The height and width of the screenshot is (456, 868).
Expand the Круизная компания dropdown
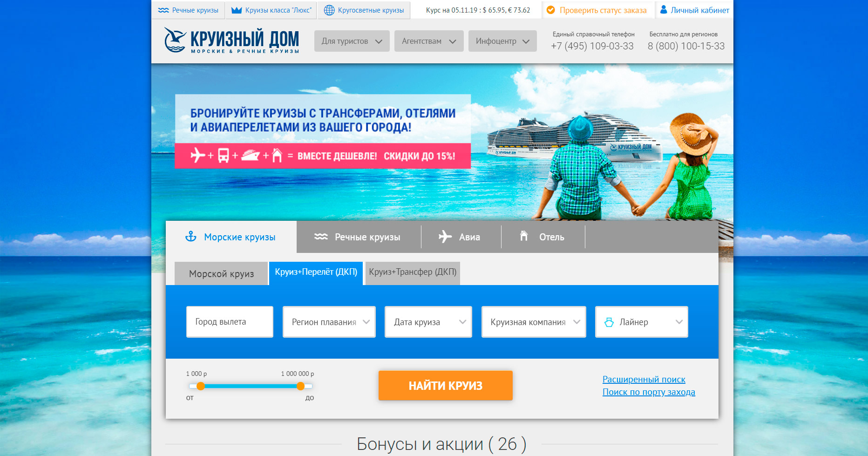click(x=534, y=321)
